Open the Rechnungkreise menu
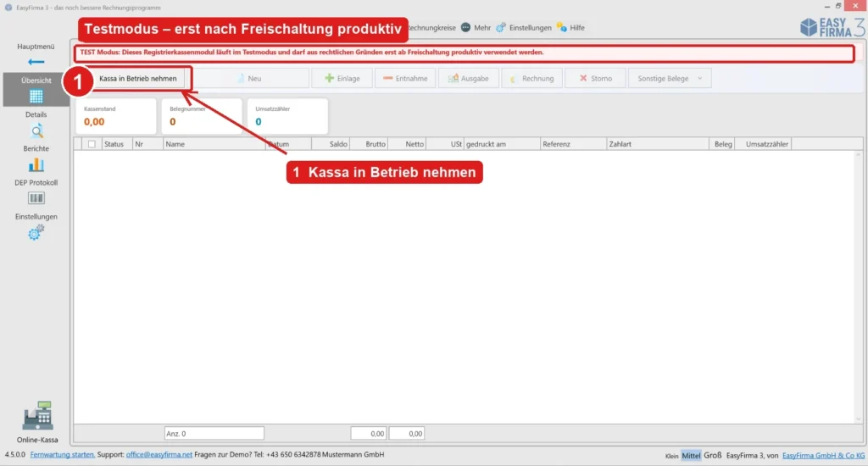Image resolution: width=868 pixels, height=466 pixels. point(431,28)
